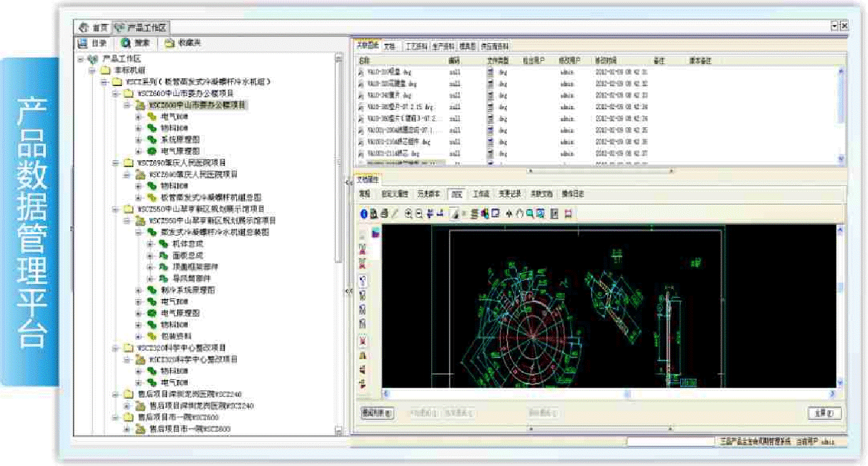Collapse the 丰标机组 folder node
The image size is (868, 466).
92,70
